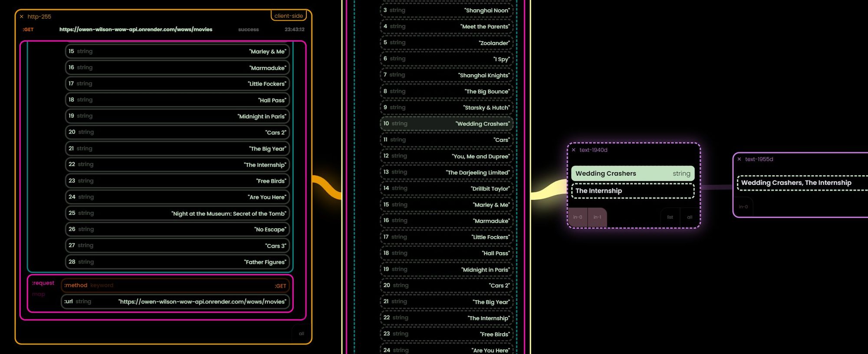The image size is (868, 354).
Task: Select row 17 "Little Fockers" in middle list
Action: point(447,237)
